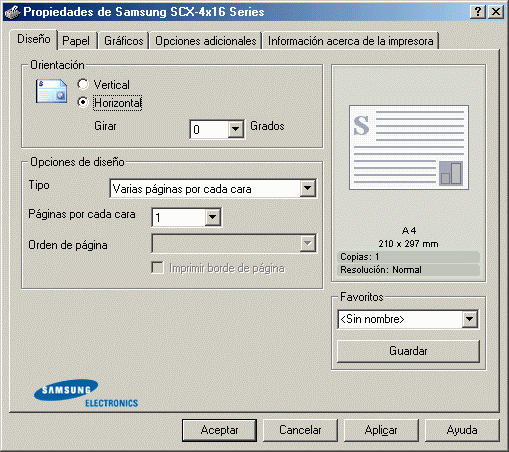This screenshot has width=509, height=452.
Task: Open the Opciones adicionales tab
Action: coord(206,41)
